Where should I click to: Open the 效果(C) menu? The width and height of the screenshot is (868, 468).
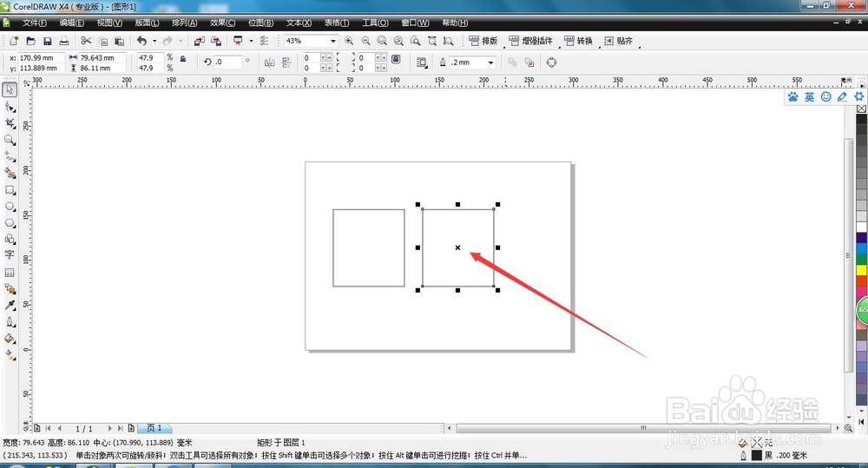pyautogui.click(x=222, y=23)
